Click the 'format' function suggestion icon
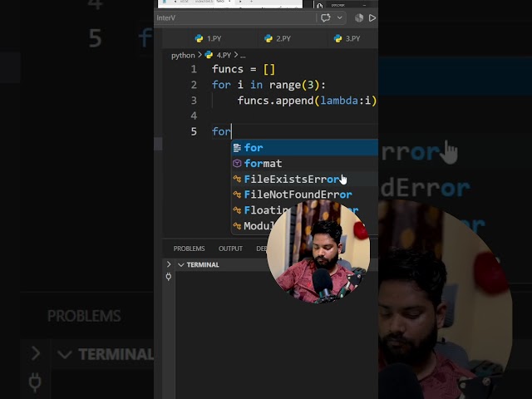Screen dimensions: 532x399 [x=237, y=164]
